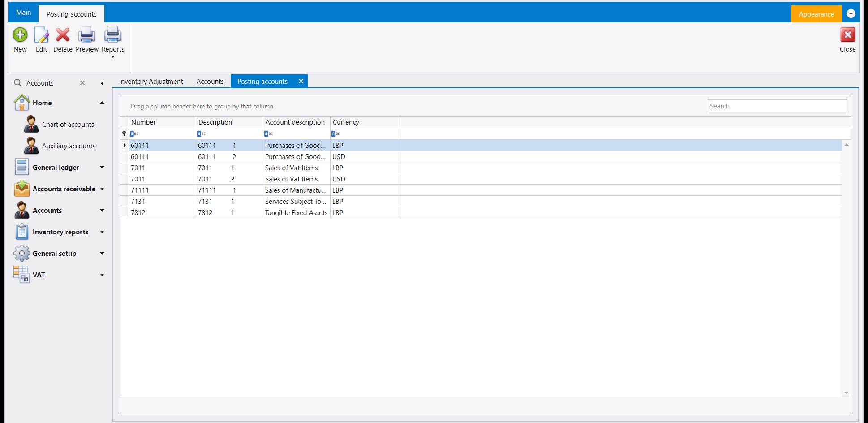Screen dimensions: 868x423
Task: Open Auxiliary accounts link
Action: tap(69, 146)
